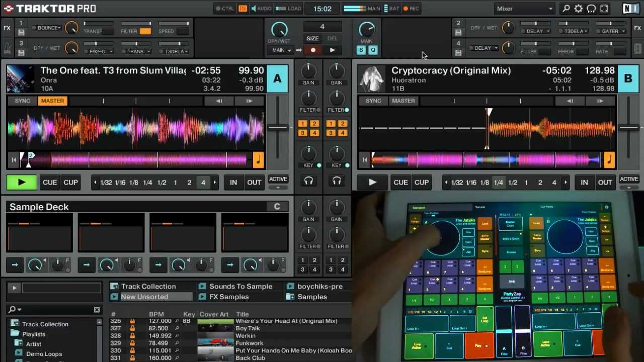Click the metronome icon under the left FX
This screenshot has height=362, width=644.
pos(7,49)
